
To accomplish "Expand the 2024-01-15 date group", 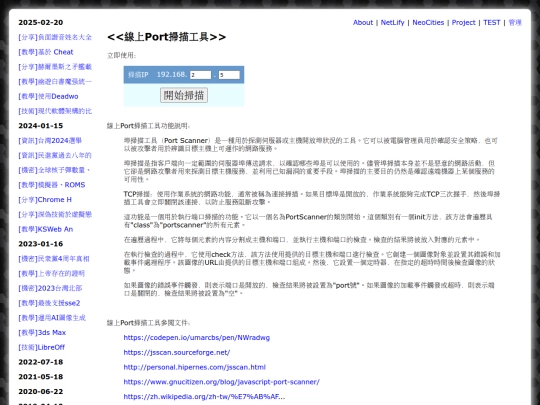I will (41, 126).
